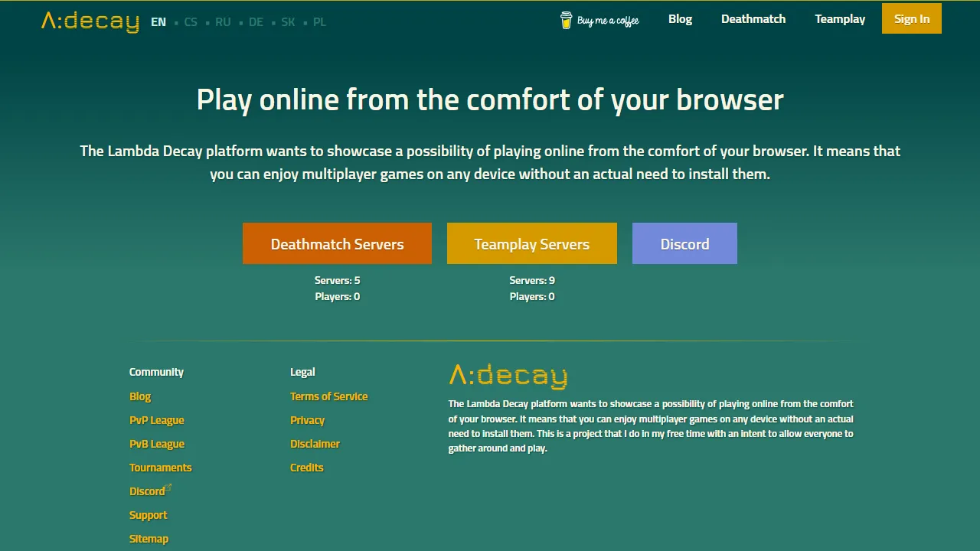Open Teamplay Servers
The width and height of the screenshot is (980, 551).
click(x=531, y=243)
